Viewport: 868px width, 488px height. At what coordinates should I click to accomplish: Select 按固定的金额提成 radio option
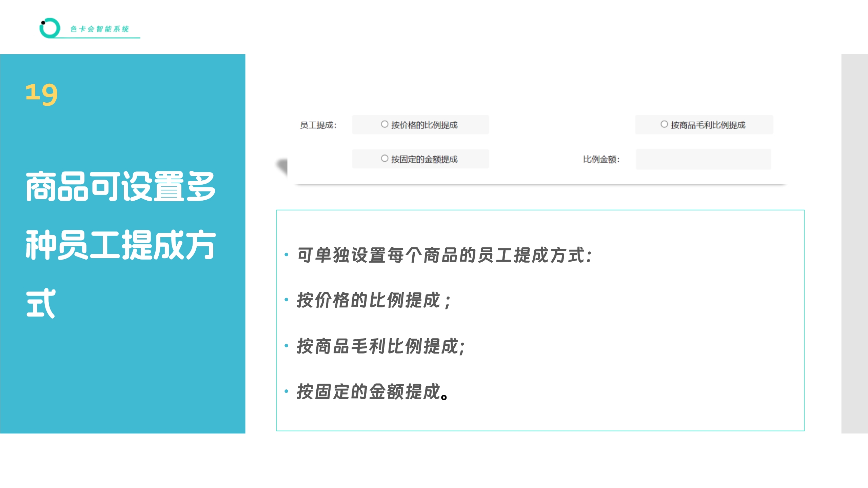(384, 159)
